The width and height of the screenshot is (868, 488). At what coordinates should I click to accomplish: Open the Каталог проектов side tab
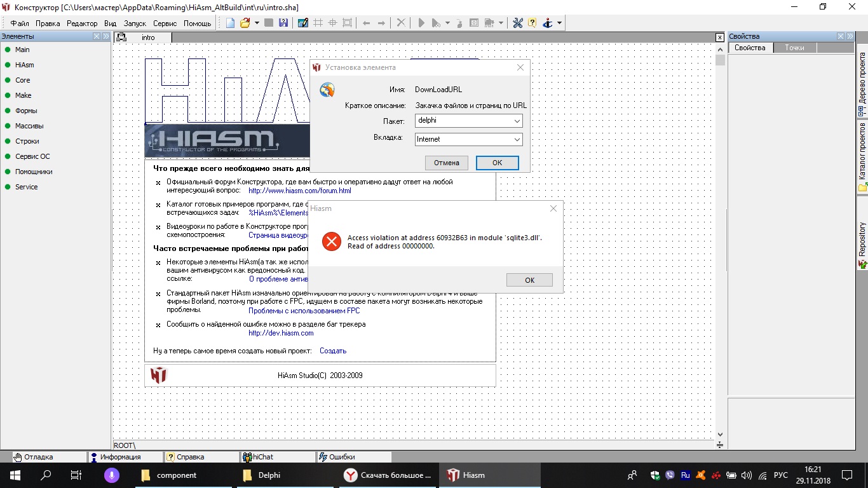pyautogui.click(x=862, y=156)
